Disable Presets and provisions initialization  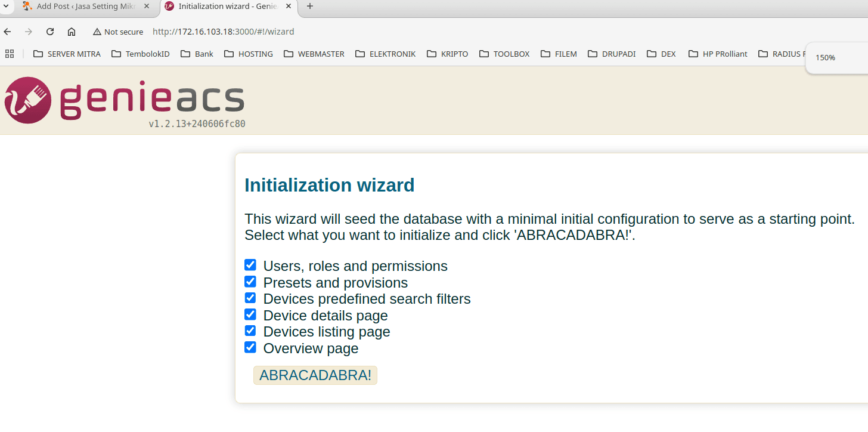point(250,281)
